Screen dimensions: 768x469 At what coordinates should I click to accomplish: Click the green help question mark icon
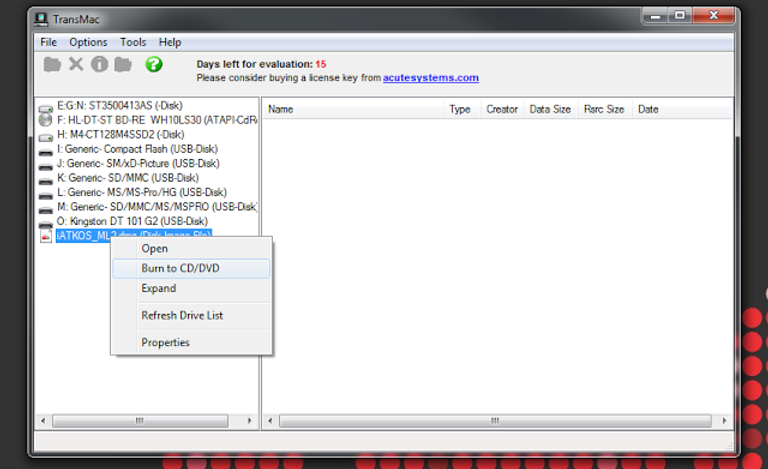pyautogui.click(x=154, y=64)
